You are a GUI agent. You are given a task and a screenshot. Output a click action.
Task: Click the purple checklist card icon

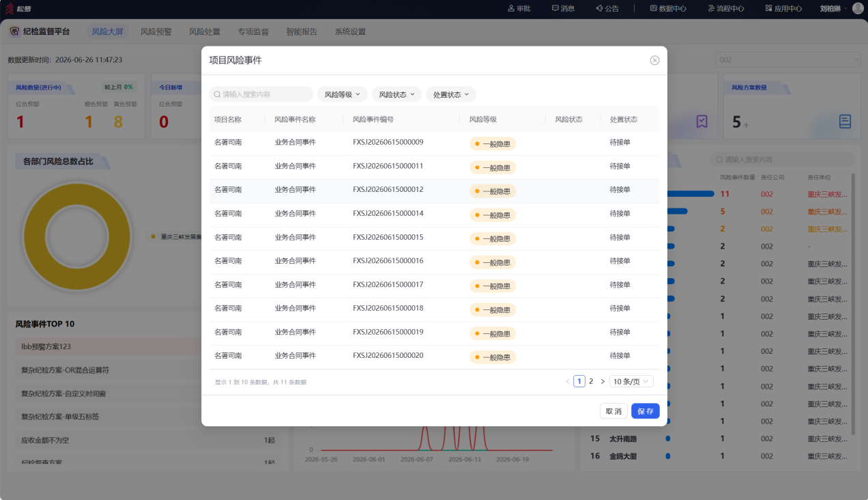tap(702, 122)
